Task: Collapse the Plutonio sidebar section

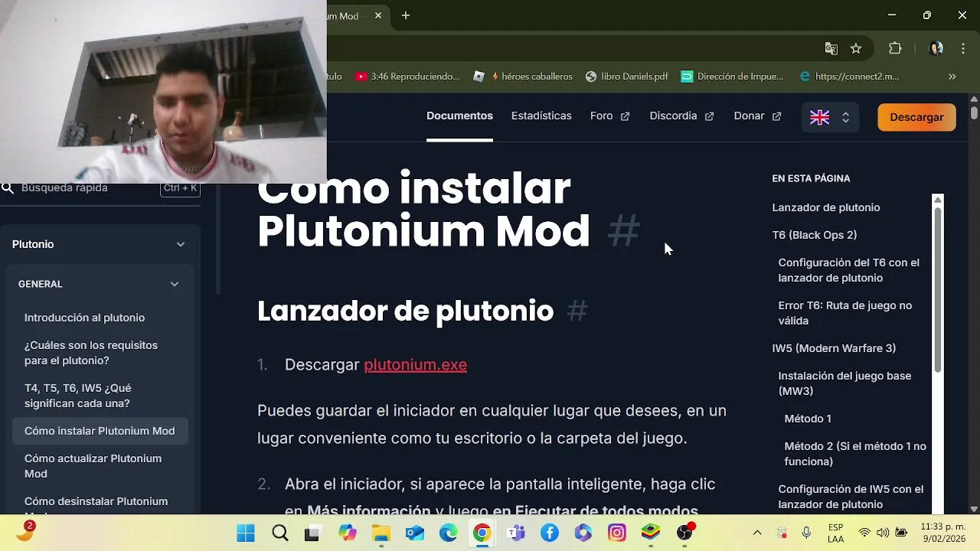Action: point(180,244)
